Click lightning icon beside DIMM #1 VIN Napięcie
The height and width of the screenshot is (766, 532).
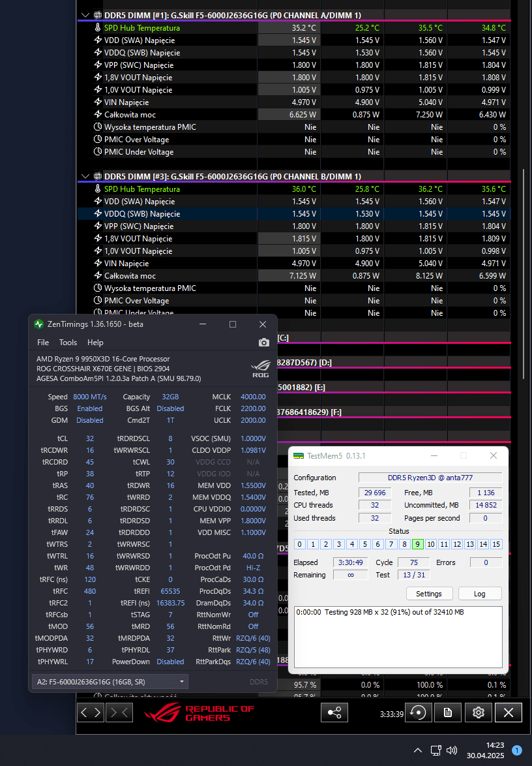[x=98, y=102]
